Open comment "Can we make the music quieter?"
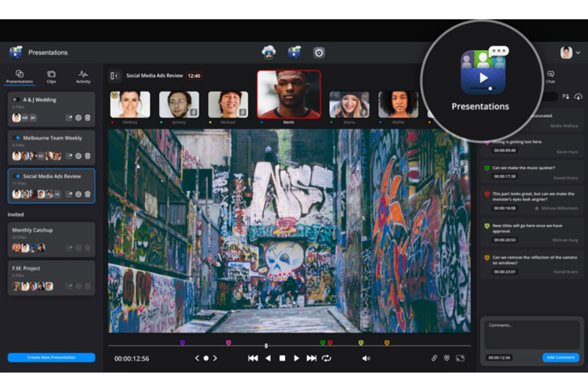588x392 pixels. point(532,172)
